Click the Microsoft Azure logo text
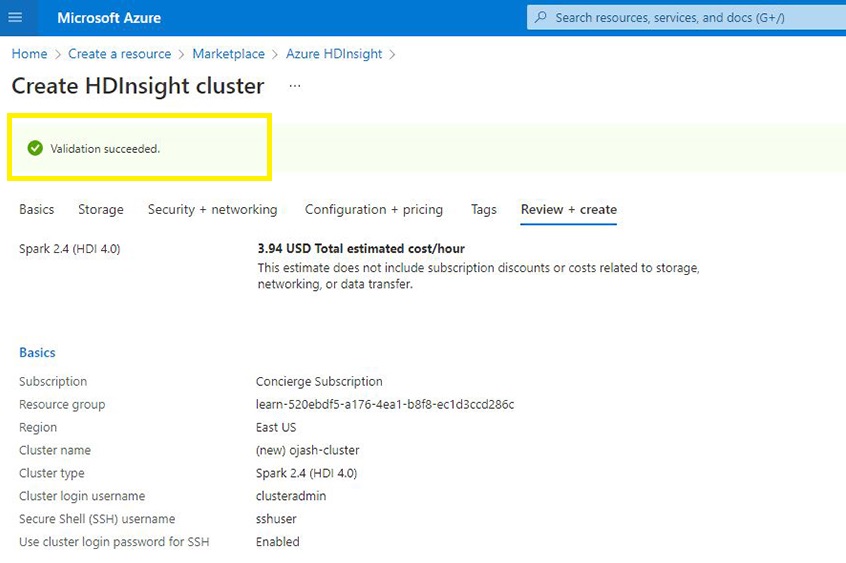 coord(109,18)
